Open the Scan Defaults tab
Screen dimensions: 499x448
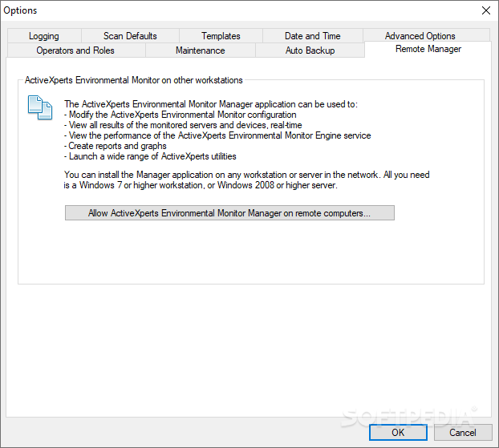(130, 36)
